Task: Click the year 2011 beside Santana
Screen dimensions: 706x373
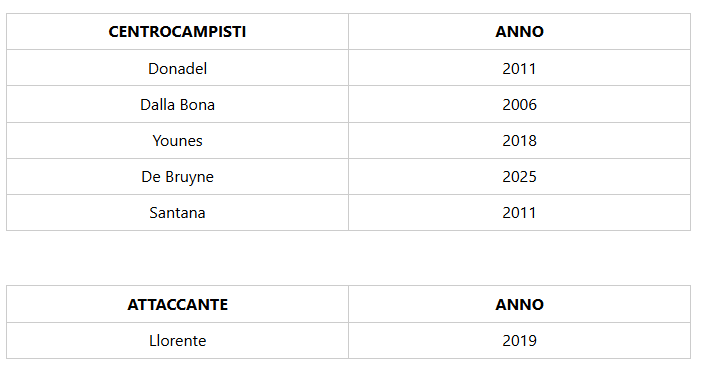Action: click(519, 213)
